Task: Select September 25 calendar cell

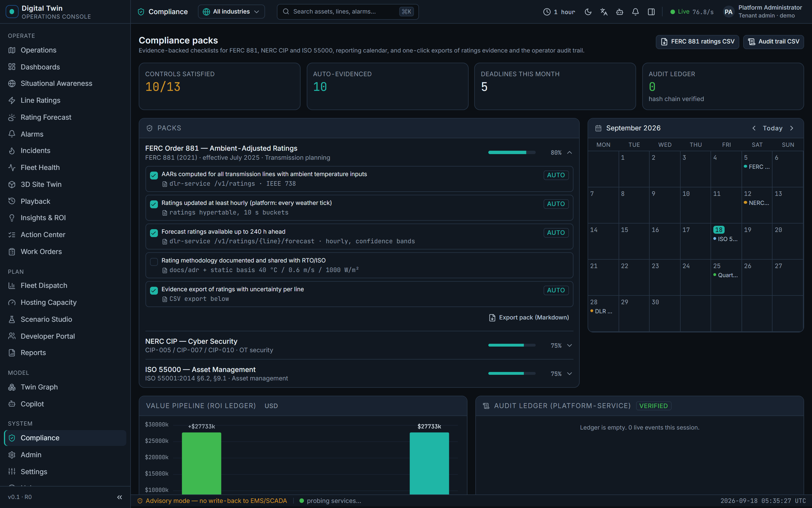Action: (x=726, y=277)
